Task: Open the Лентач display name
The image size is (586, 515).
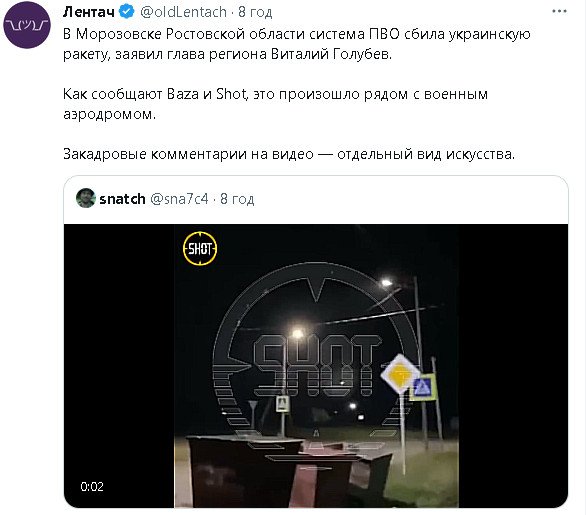Action: tap(89, 12)
